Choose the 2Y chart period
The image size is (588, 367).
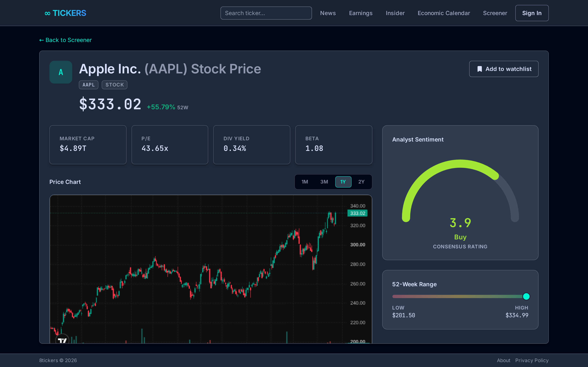pos(361,182)
